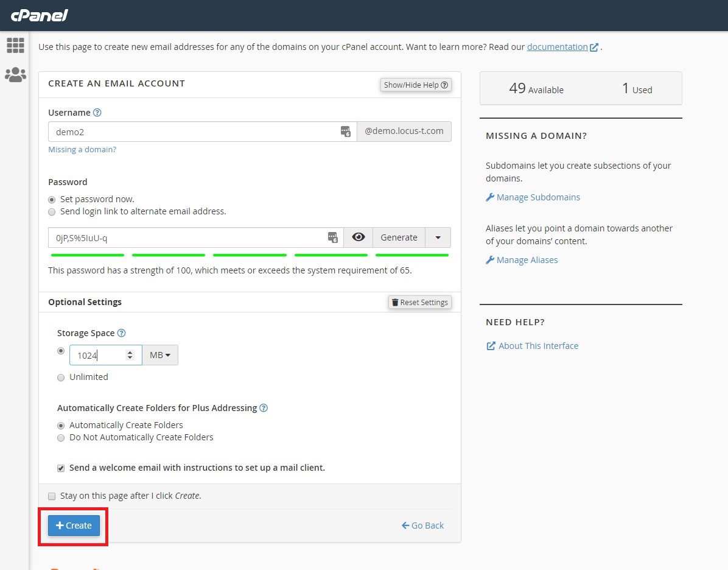Click the cPanel logo
This screenshot has height=570, width=728.
40,15
